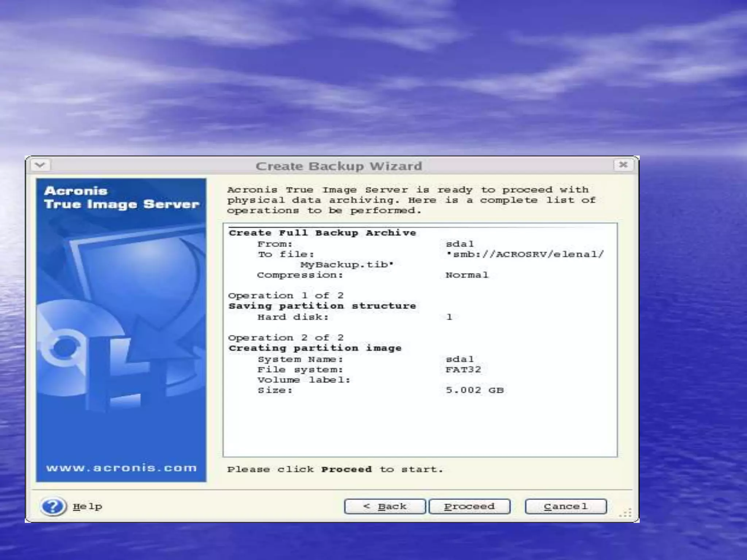
Task: Go back with the Back button
Action: 384,506
